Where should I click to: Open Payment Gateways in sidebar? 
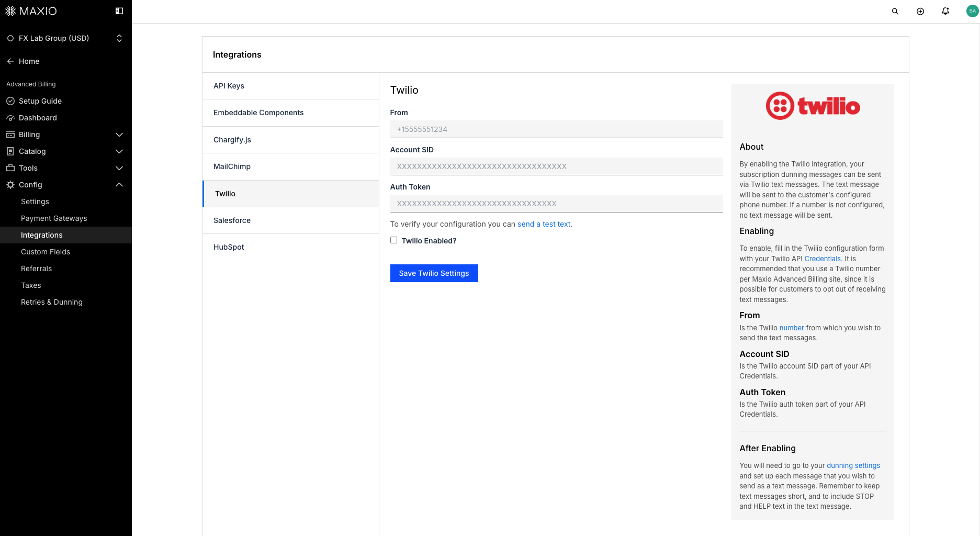[54, 218]
